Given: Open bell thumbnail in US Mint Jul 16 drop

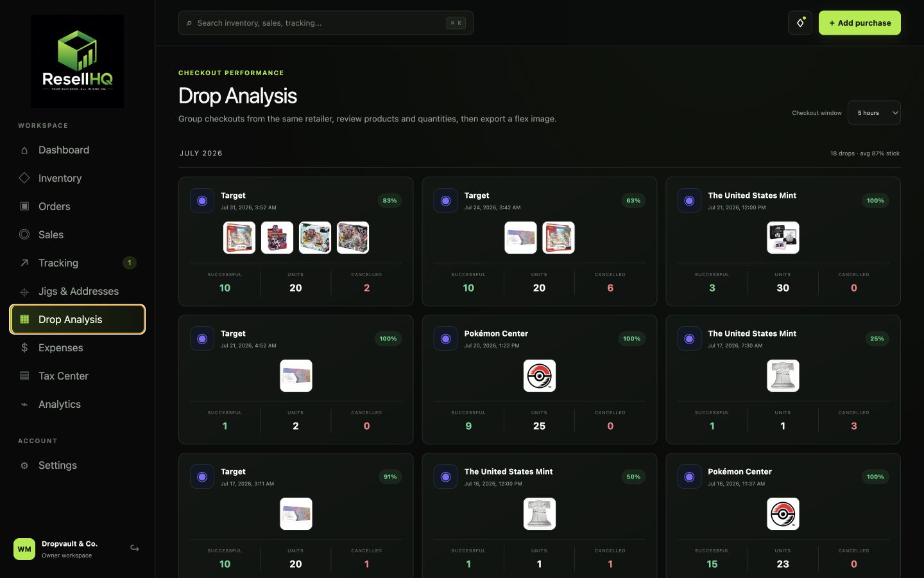Looking at the screenshot, I should [x=540, y=514].
